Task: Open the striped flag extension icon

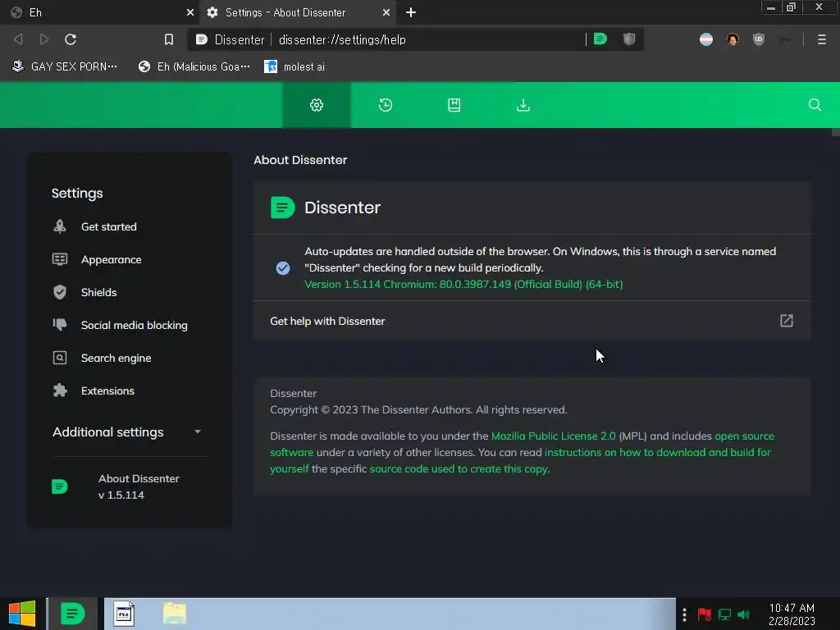Action: (x=706, y=39)
